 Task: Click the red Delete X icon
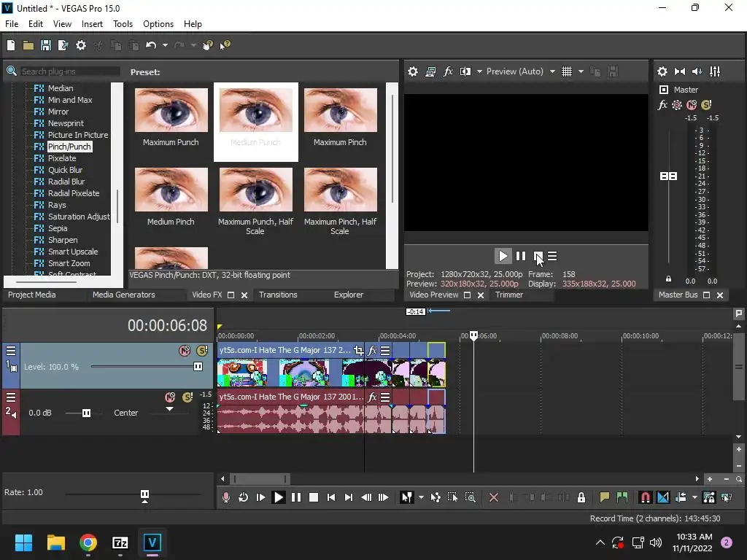[494, 497]
